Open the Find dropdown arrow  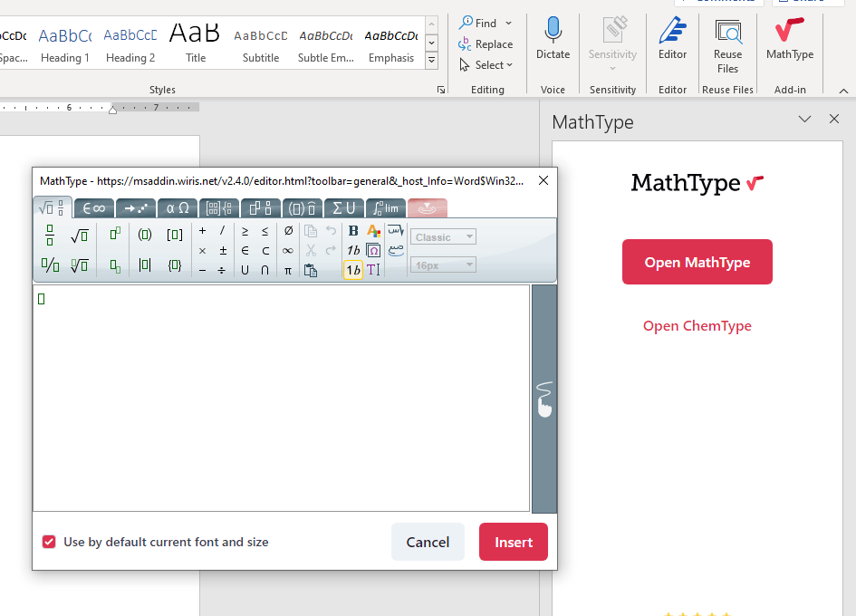pos(509,23)
